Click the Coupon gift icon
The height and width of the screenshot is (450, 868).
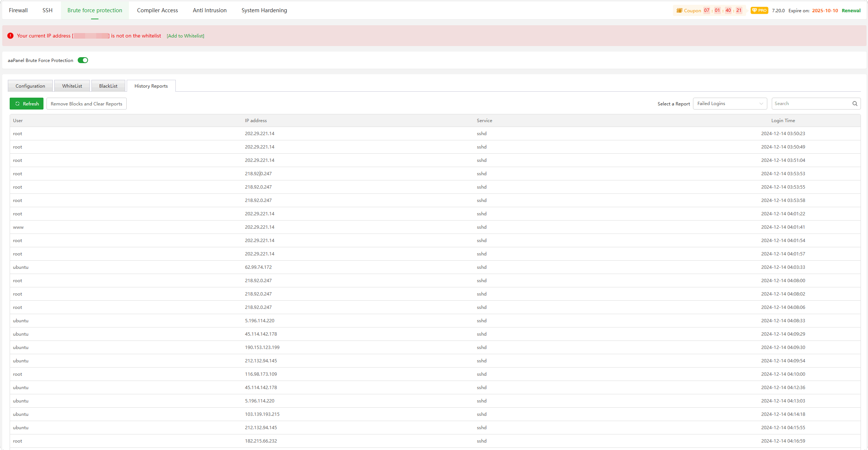pos(679,10)
